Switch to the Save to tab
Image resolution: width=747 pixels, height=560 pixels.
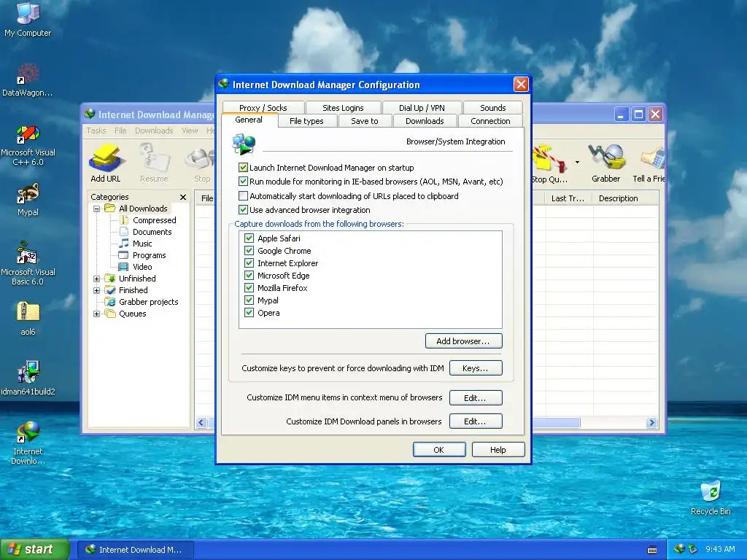pos(365,121)
